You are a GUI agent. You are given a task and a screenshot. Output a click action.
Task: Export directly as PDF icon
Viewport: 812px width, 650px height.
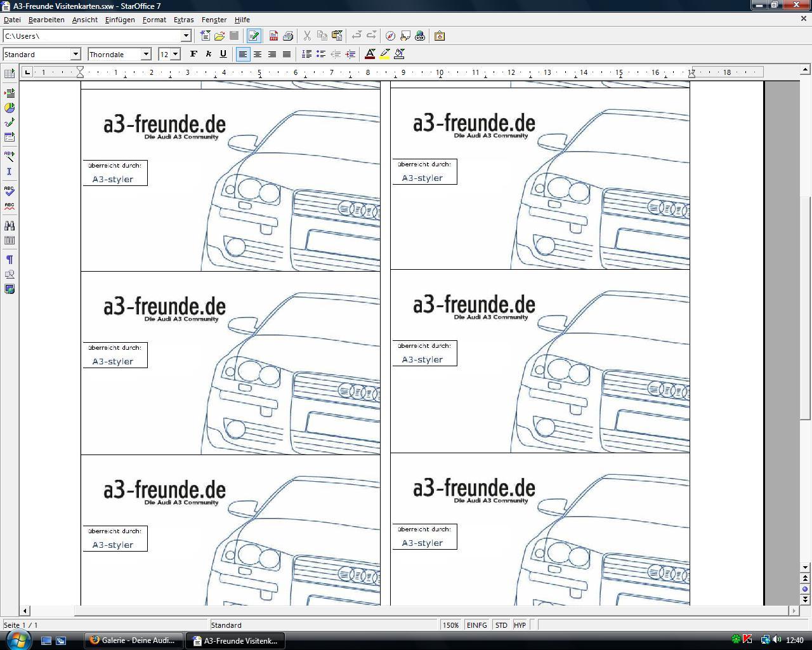(273, 36)
